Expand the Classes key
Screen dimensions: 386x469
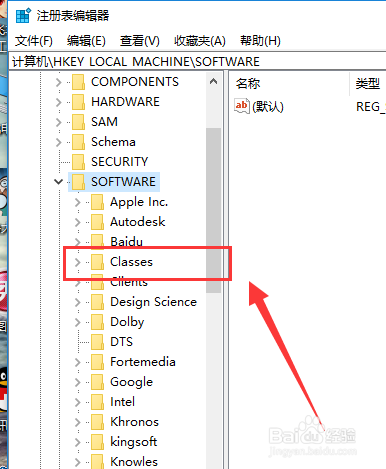78,262
